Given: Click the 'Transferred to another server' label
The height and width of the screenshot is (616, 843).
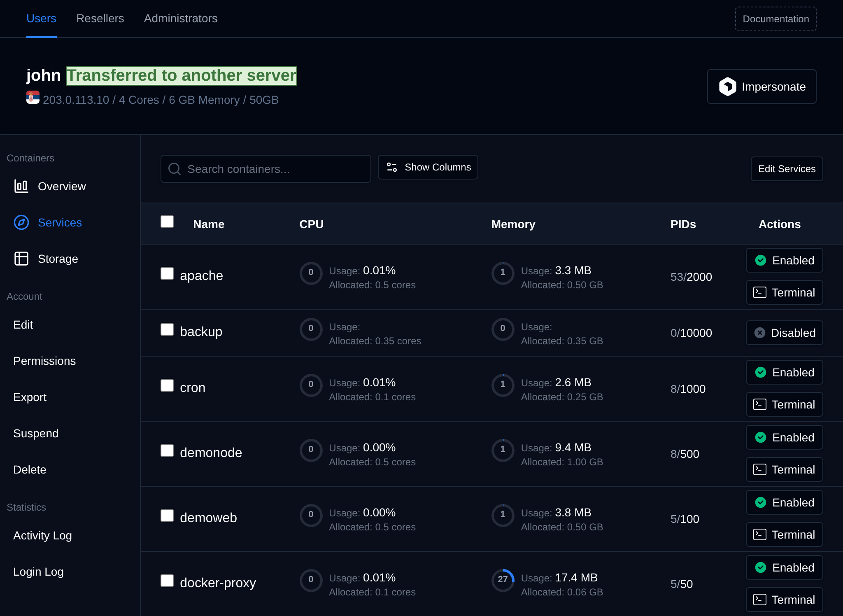Looking at the screenshot, I should (182, 76).
